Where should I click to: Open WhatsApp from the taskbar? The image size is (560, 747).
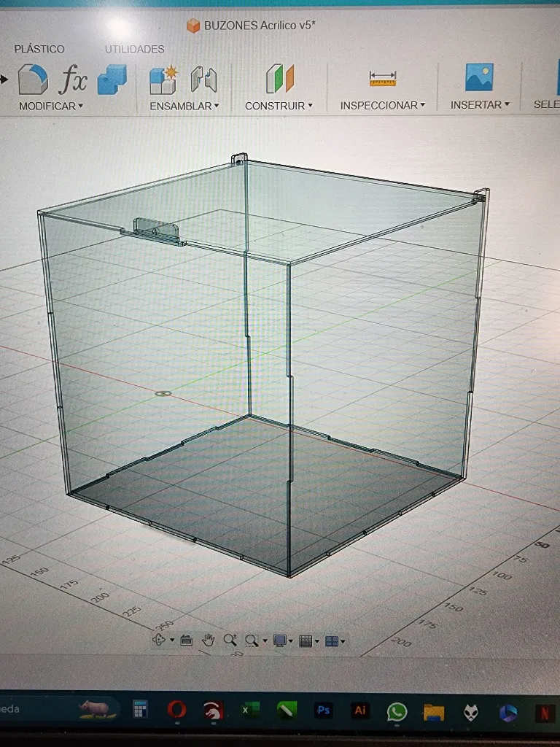(x=397, y=712)
